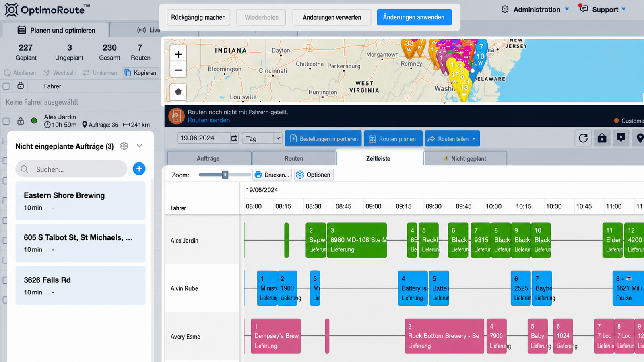
Task: Click Bestellungen importieren button
Action: [324, 139]
